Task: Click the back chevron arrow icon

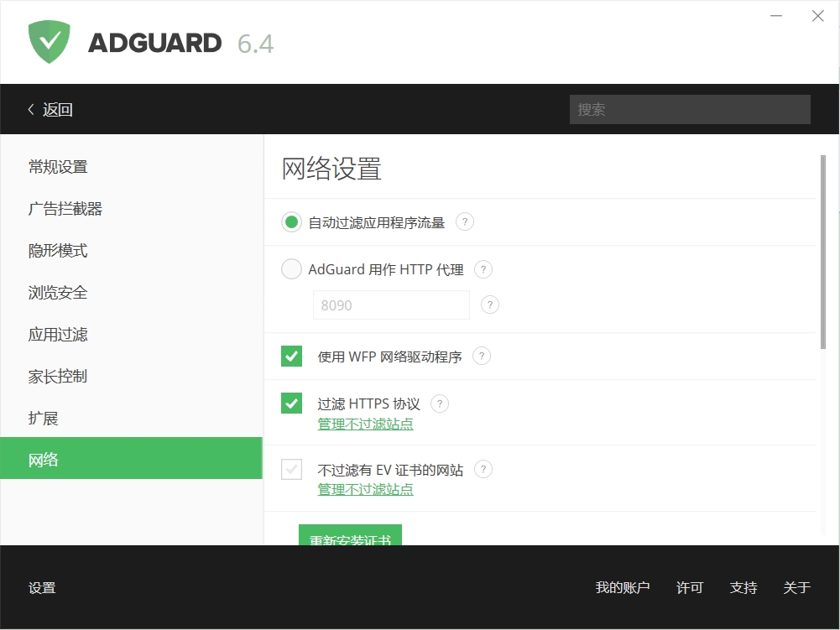Action: (x=31, y=109)
